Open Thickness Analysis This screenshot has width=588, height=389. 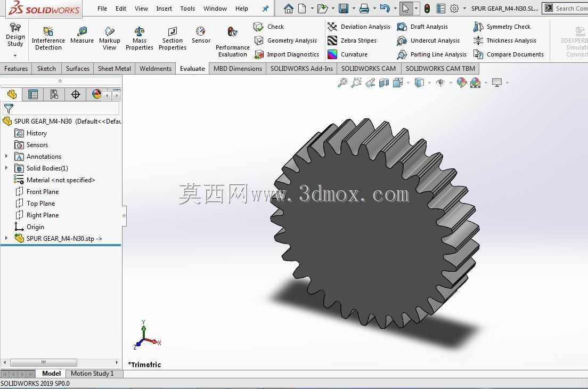(505, 40)
